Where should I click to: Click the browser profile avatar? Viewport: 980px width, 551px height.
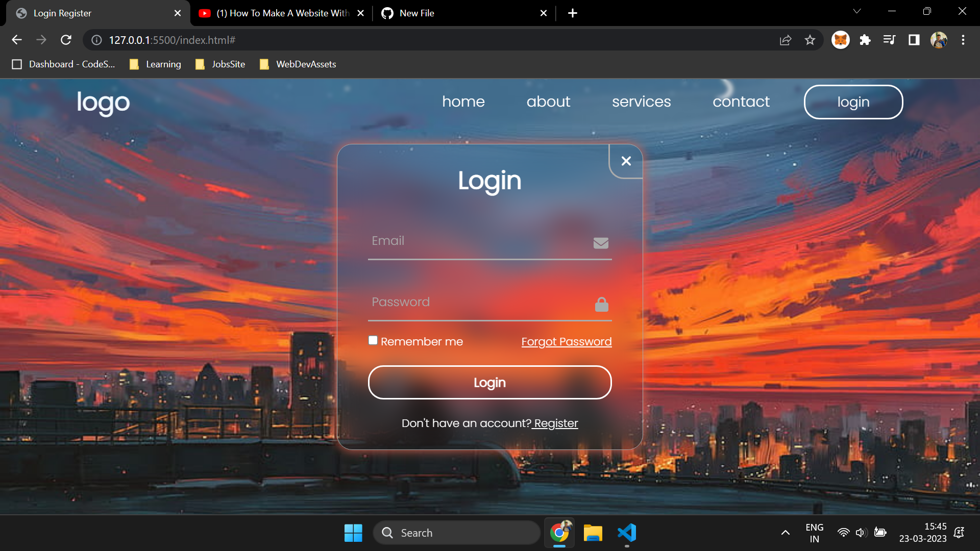click(939, 40)
